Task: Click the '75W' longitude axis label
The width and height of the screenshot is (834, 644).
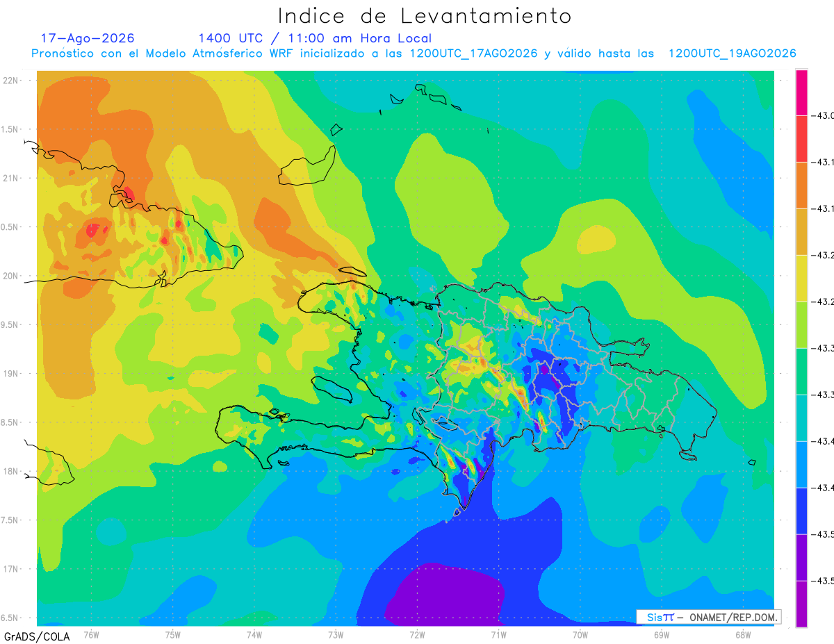Action: point(173,634)
